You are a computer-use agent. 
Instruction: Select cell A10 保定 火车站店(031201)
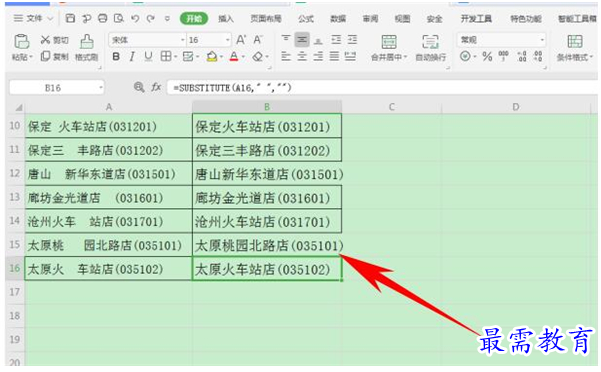click(x=108, y=126)
